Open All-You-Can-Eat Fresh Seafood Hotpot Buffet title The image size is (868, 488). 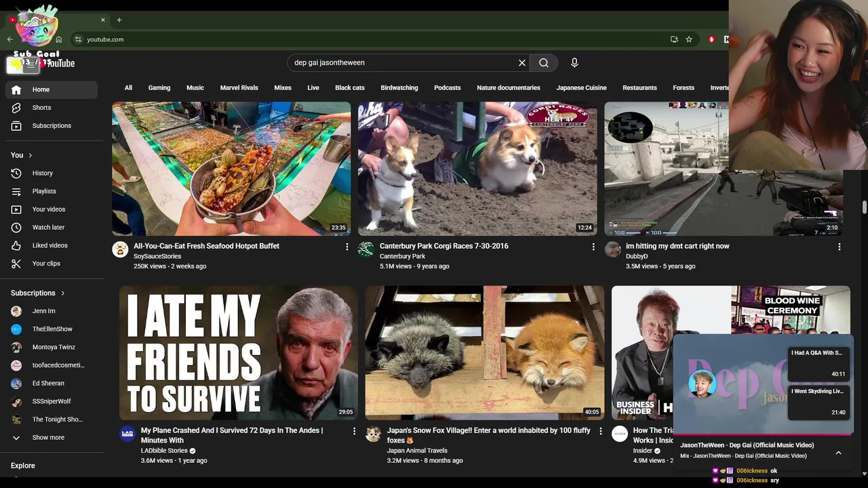point(206,246)
